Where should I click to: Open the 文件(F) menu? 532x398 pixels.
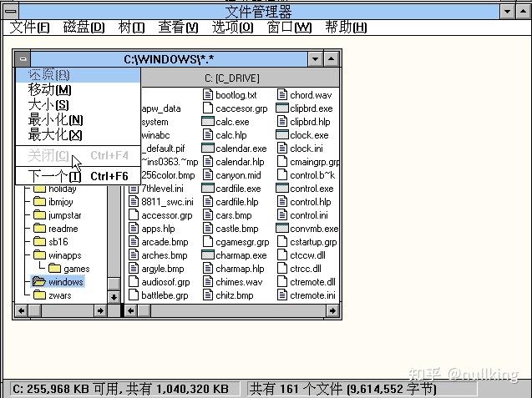(x=29, y=28)
